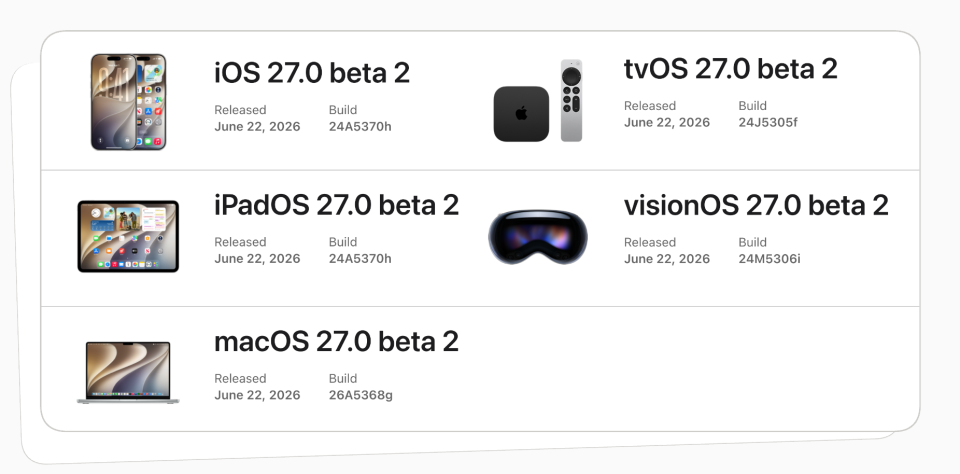Open the macOS 27.0 beta 2 heading
This screenshot has height=474, width=960.
[336, 341]
